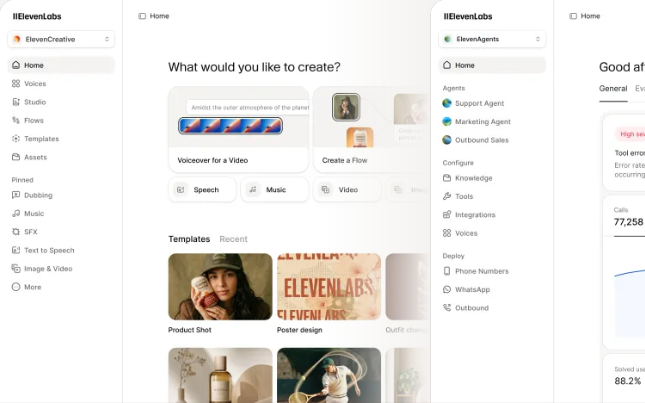645x403 pixels.
Task: Open the Voiceover for a Video card
Action: tap(239, 129)
